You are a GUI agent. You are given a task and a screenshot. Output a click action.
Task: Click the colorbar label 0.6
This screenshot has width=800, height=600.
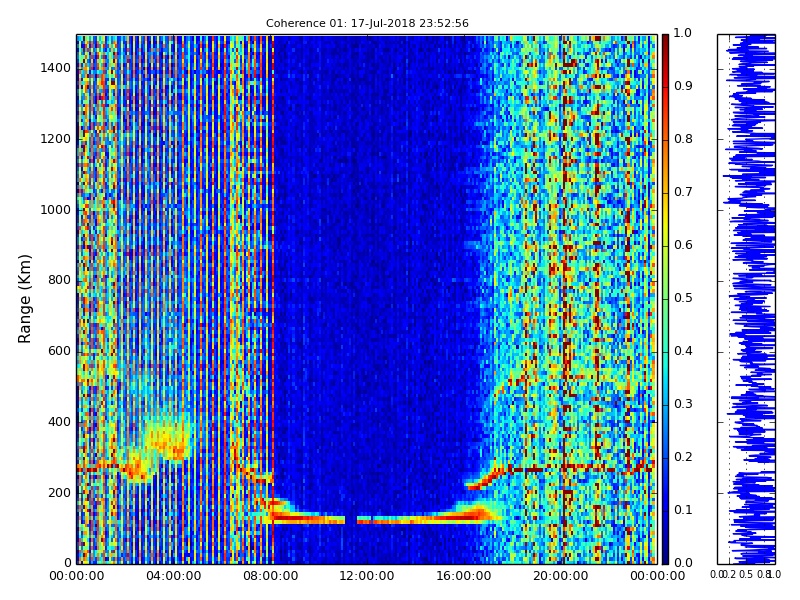point(683,245)
